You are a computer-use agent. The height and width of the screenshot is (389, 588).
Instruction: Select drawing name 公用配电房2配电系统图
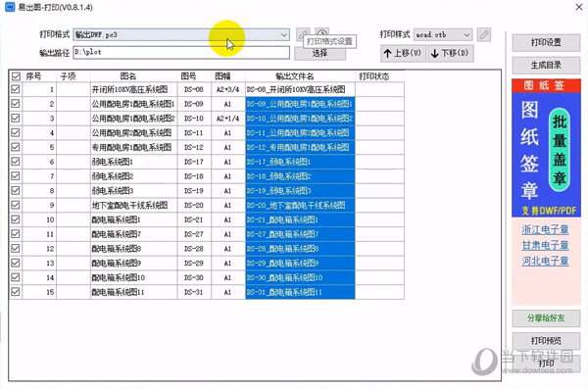coord(133,133)
